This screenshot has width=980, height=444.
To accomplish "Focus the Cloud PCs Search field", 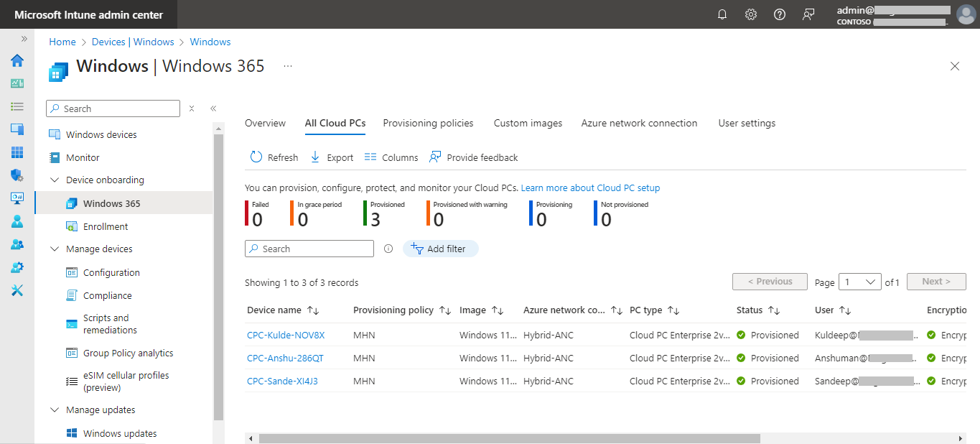I will (x=309, y=249).
